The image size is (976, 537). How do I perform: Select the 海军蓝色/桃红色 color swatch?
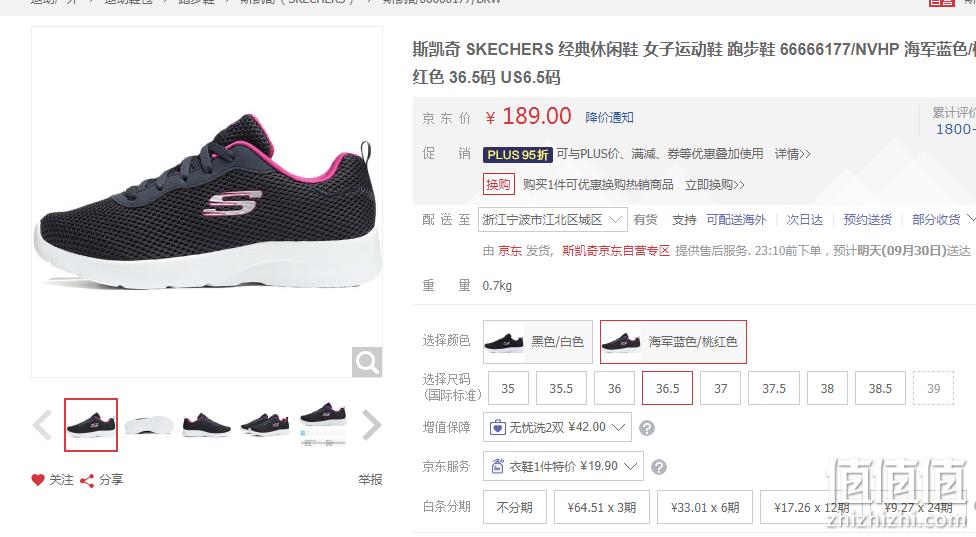point(673,342)
